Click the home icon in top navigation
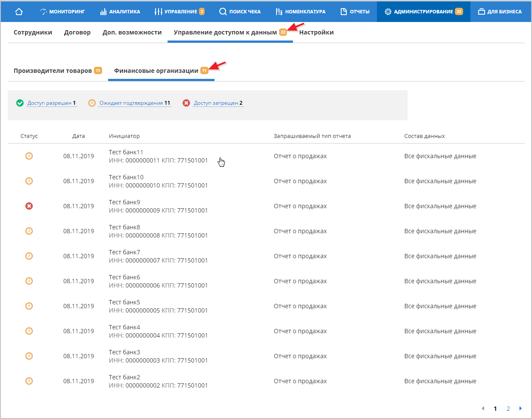The image size is (532, 419). coord(19,12)
